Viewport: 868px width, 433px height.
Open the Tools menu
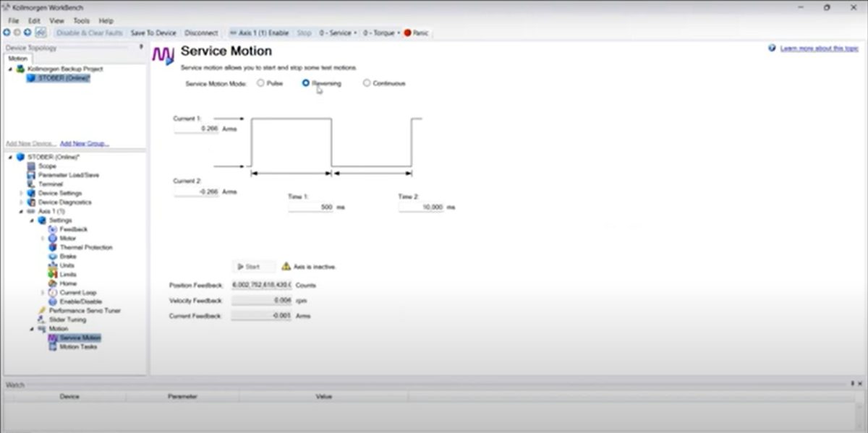pyautogui.click(x=82, y=21)
